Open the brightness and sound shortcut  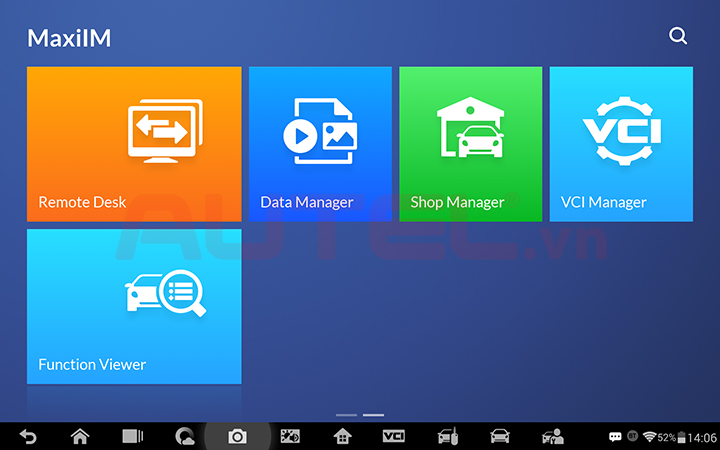(290, 436)
